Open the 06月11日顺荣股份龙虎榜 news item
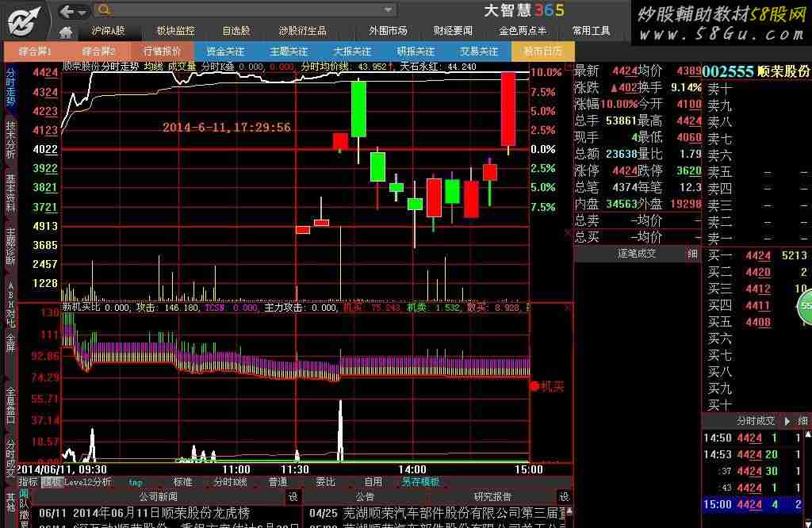 tap(144, 514)
